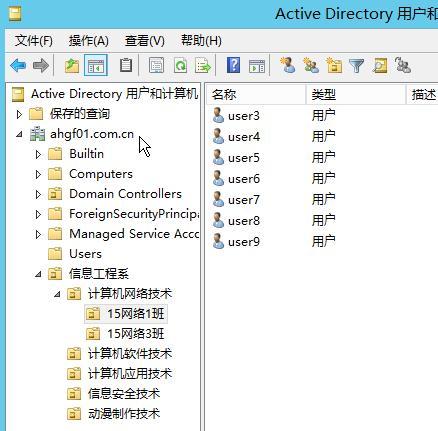Select the Users container

click(x=85, y=254)
